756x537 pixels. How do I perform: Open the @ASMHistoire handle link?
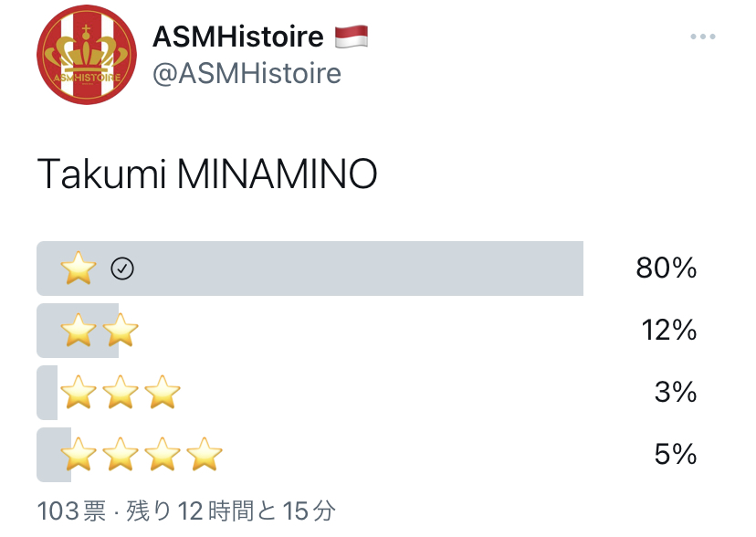pos(247,73)
